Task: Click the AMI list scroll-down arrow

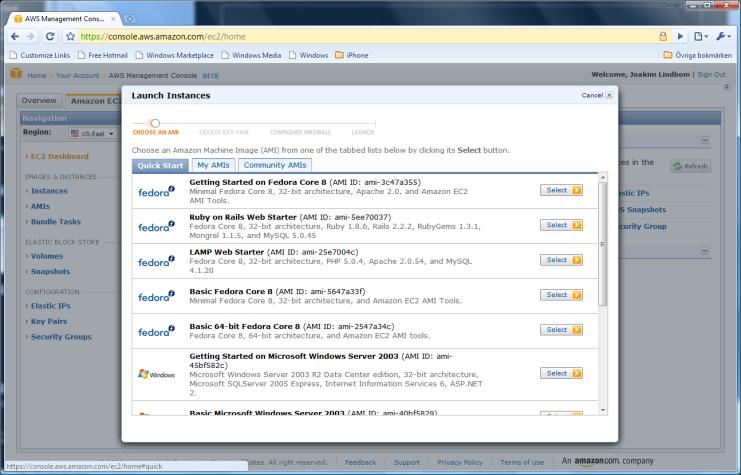Action: tap(603, 410)
